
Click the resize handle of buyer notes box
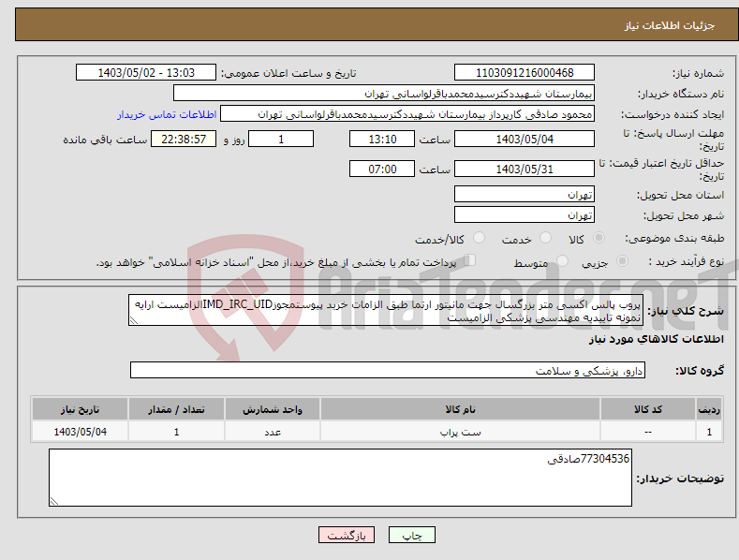coord(53,502)
